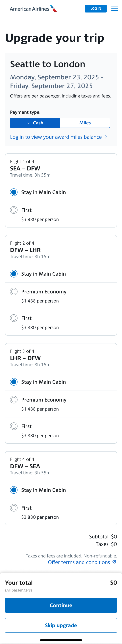
Task: Click the chevron arrow after award miles link
Action: pyautogui.click(x=106, y=137)
